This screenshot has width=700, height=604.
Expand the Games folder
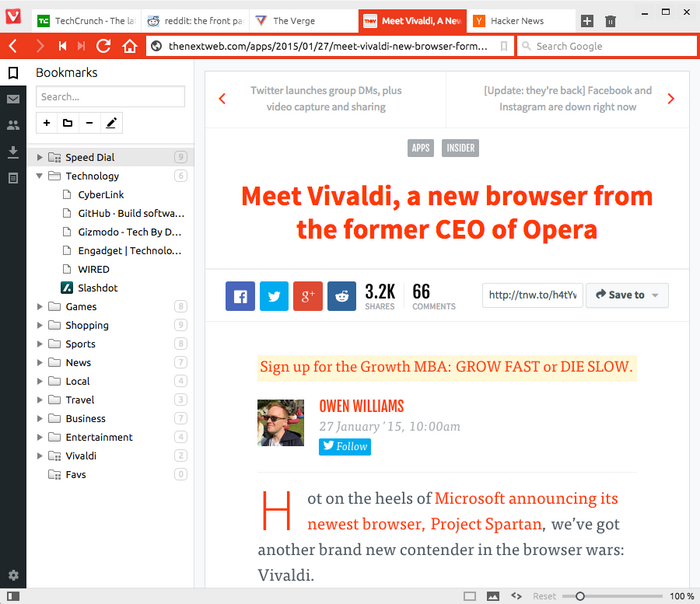(39, 306)
